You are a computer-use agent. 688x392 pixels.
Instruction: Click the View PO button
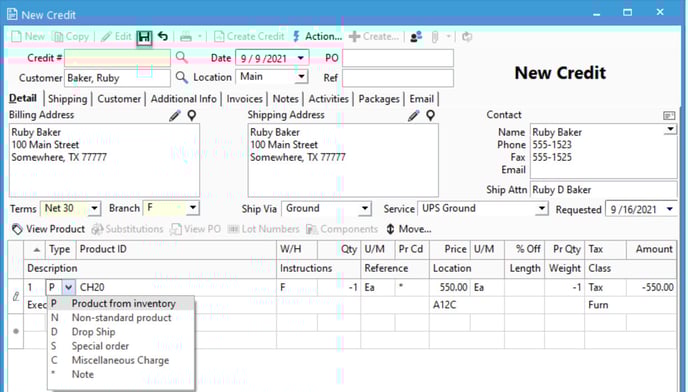coord(196,229)
